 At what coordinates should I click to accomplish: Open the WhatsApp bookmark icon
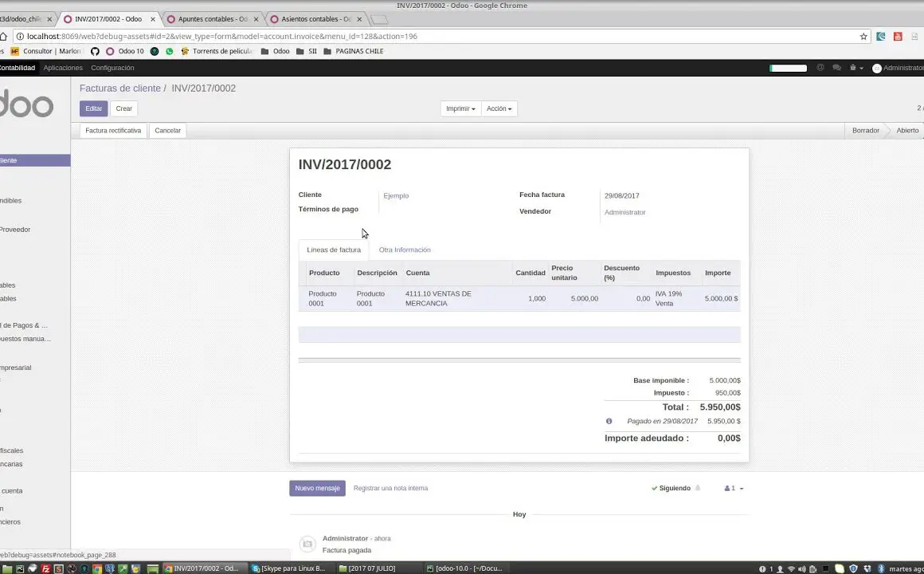(x=169, y=51)
